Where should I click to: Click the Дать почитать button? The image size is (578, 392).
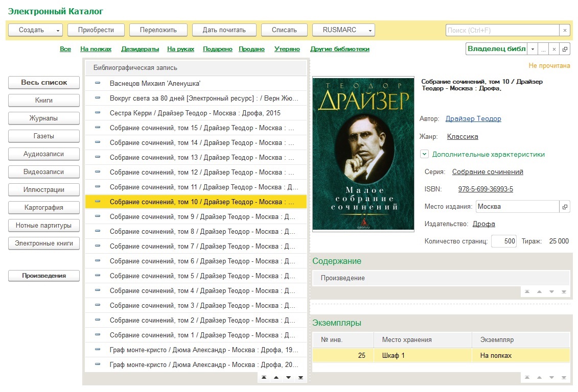pyautogui.click(x=224, y=30)
